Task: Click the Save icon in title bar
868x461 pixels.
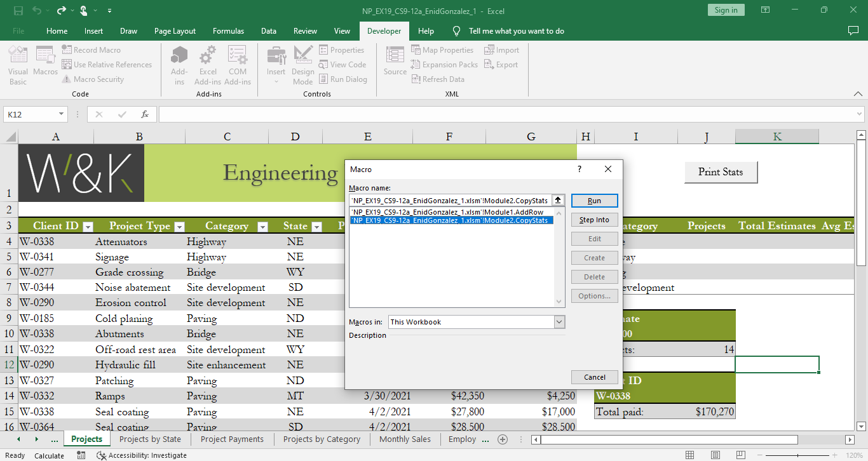Action: coord(18,10)
